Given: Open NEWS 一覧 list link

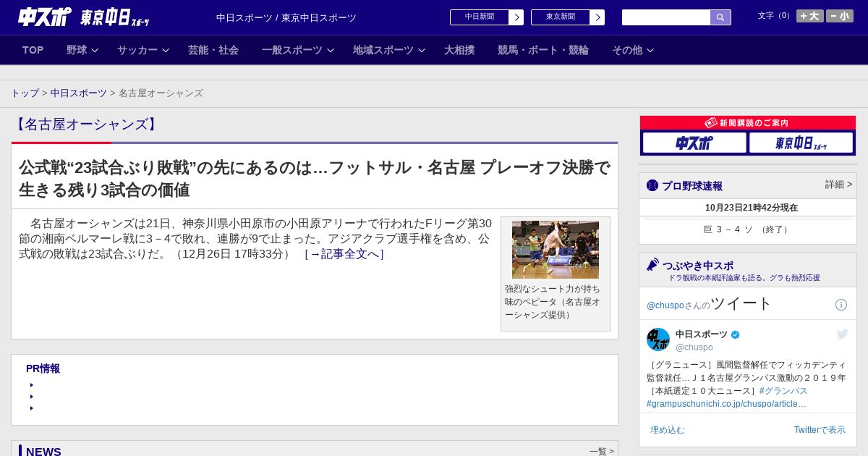Looking at the screenshot, I should tap(602, 451).
